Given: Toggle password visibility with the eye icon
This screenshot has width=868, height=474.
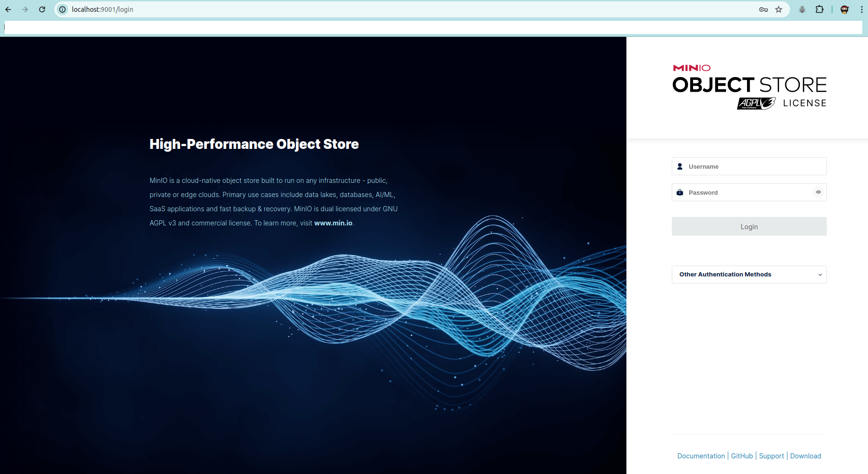Looking at the screenshot, I should point(818,192).
